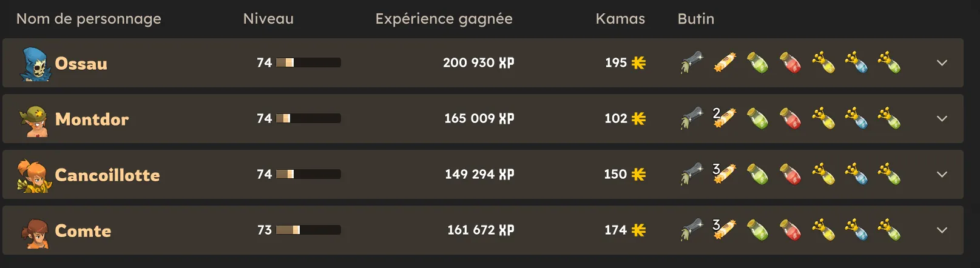This screenshot has width=980, height=268.
Task: Click Comte's level 73 progress bar
Action: [308, 230]
